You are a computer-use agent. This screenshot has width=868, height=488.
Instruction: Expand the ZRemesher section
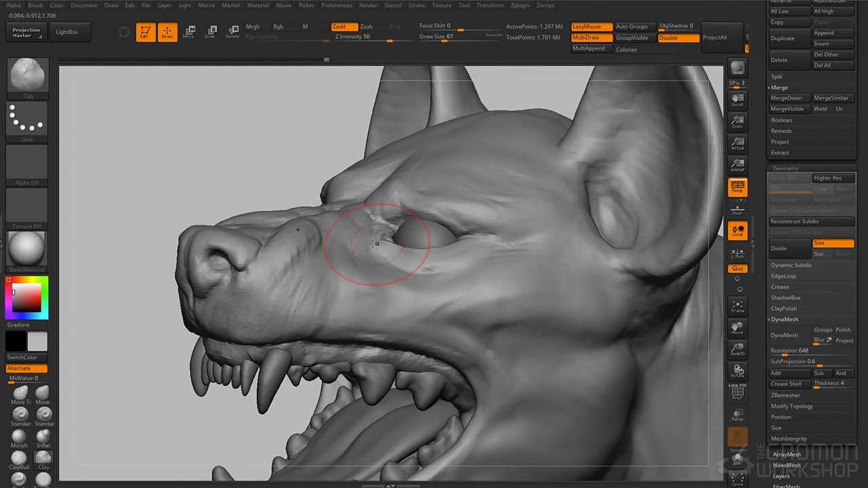785,395
